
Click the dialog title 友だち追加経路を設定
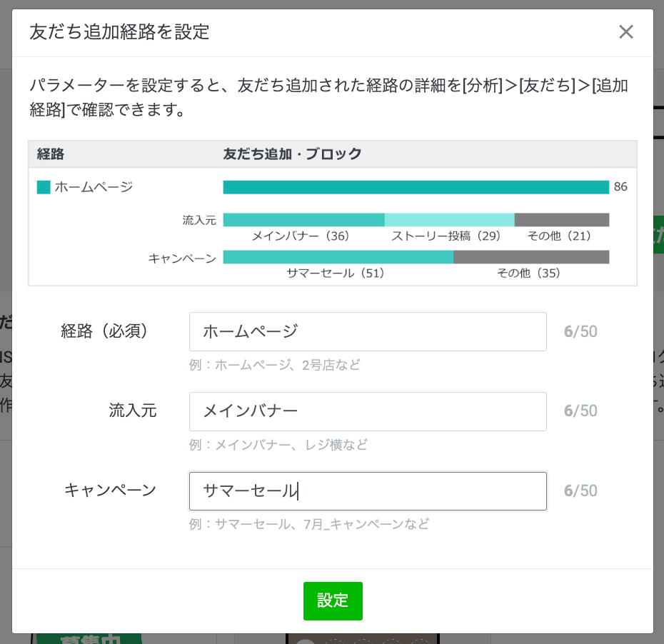pyautogui.click(x=119, y=32)
